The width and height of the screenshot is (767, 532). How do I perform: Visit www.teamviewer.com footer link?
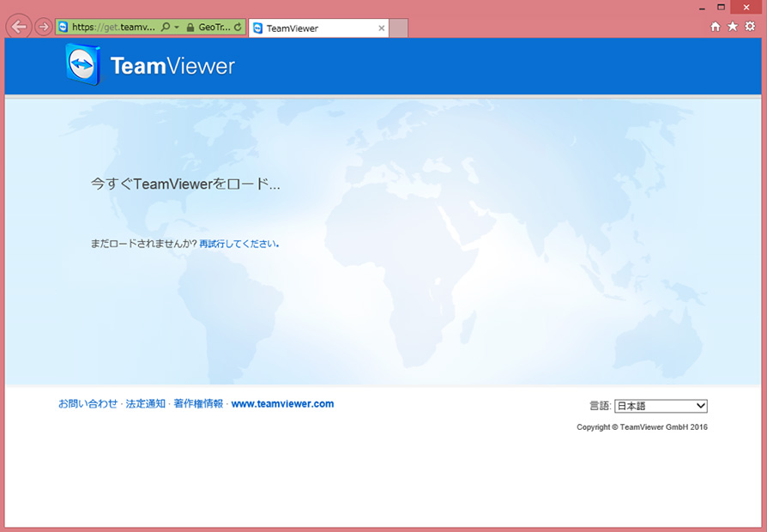pyautogui.click(x=282, y=404)
